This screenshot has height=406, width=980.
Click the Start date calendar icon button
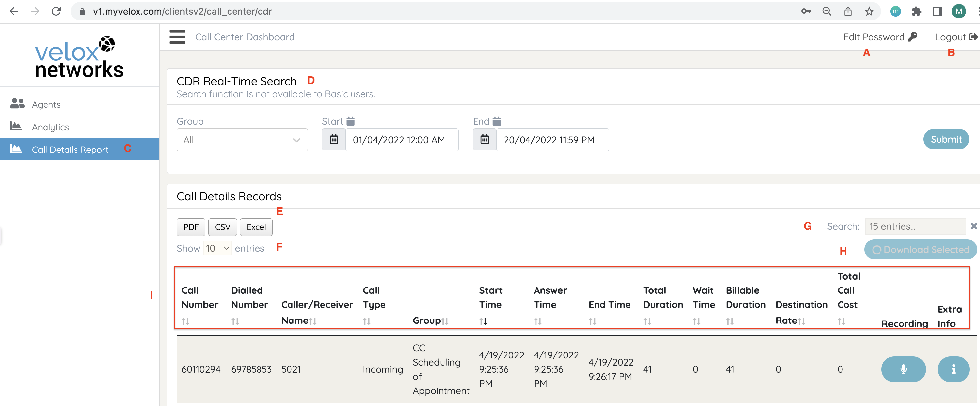(334, 140)
